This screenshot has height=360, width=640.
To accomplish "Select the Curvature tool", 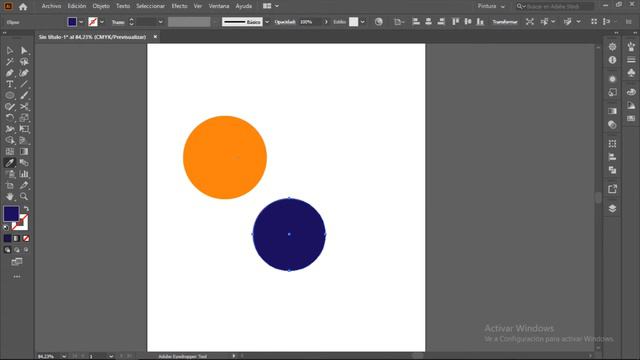I will (x=24, y=73).
